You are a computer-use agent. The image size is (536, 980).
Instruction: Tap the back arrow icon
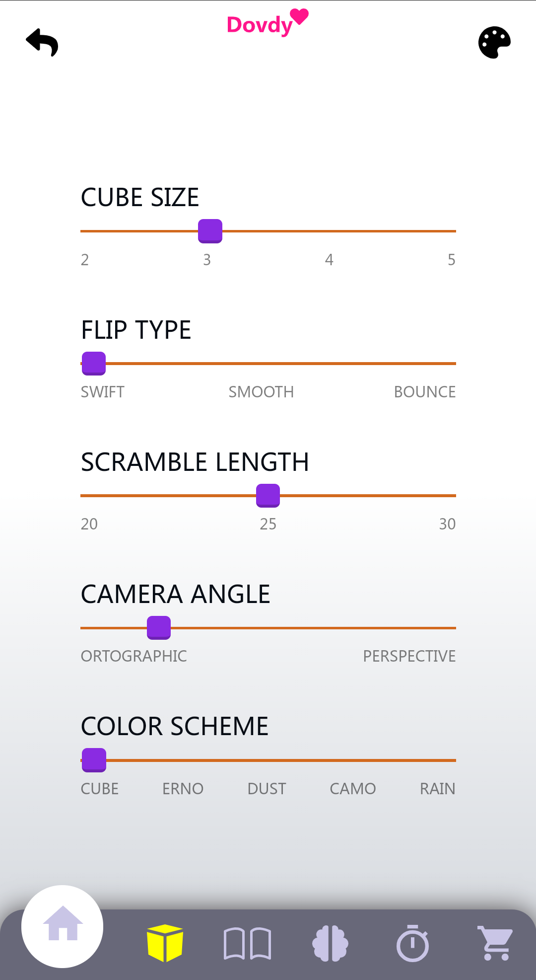(42, 42)
